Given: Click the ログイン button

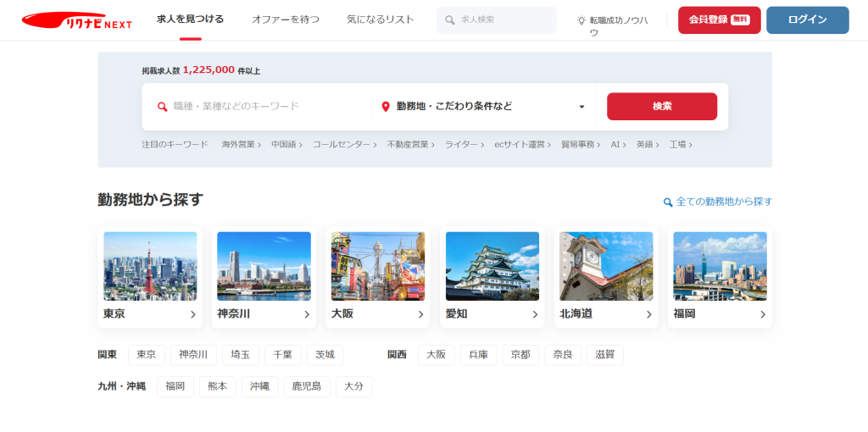Looking at the screenshot, I should pos(807,20).
